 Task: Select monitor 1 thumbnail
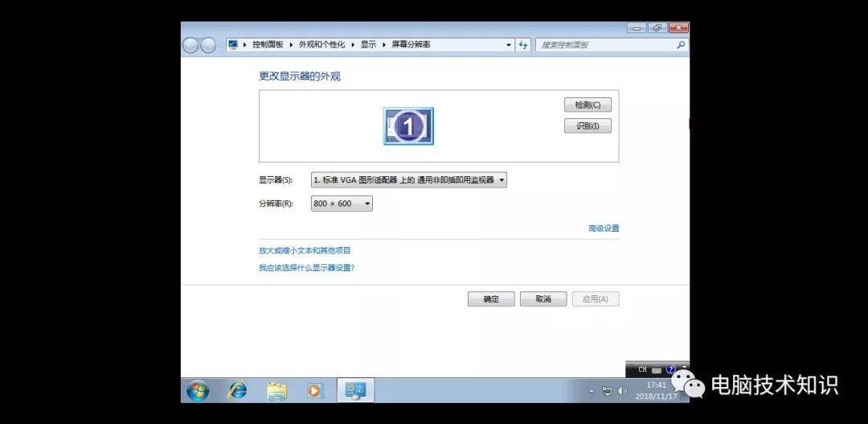click(408, 126)
